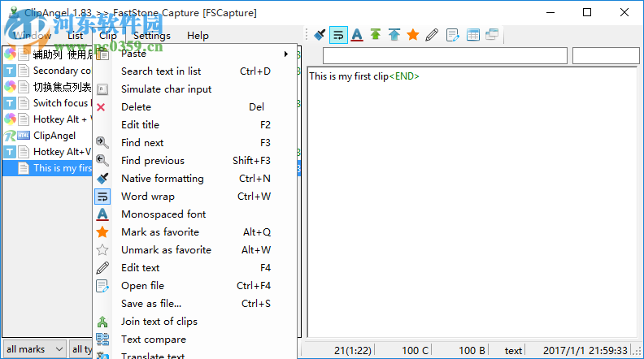The height and width of the screenshot is (359, 644).
Task: Click in the clip text preview area
Action: [x=472, y=203]
